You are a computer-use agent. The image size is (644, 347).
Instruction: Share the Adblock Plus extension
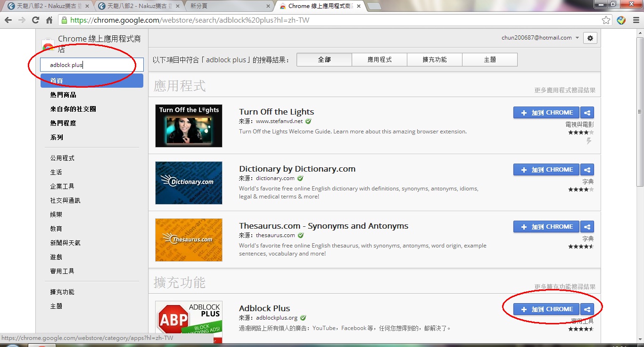587,309
